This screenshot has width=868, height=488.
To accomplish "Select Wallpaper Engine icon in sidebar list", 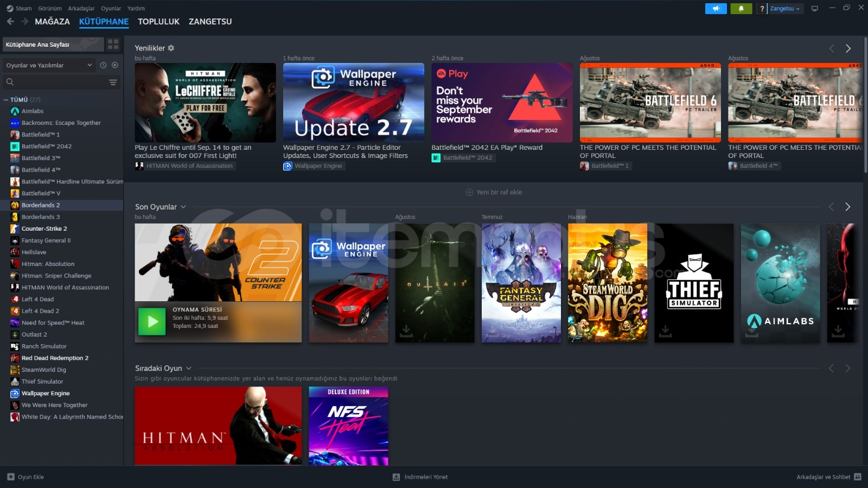I will 15,394.
